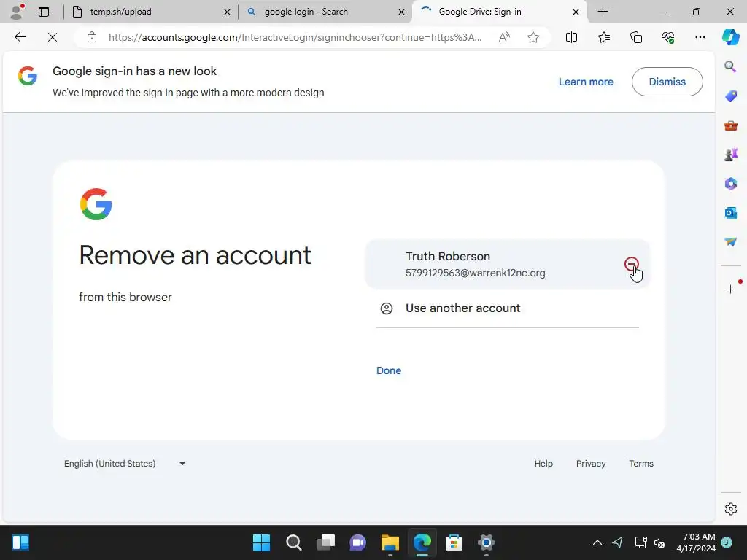Show hidden system tray icons
Screen dimensions: 747x560
[x=597, y=542]
